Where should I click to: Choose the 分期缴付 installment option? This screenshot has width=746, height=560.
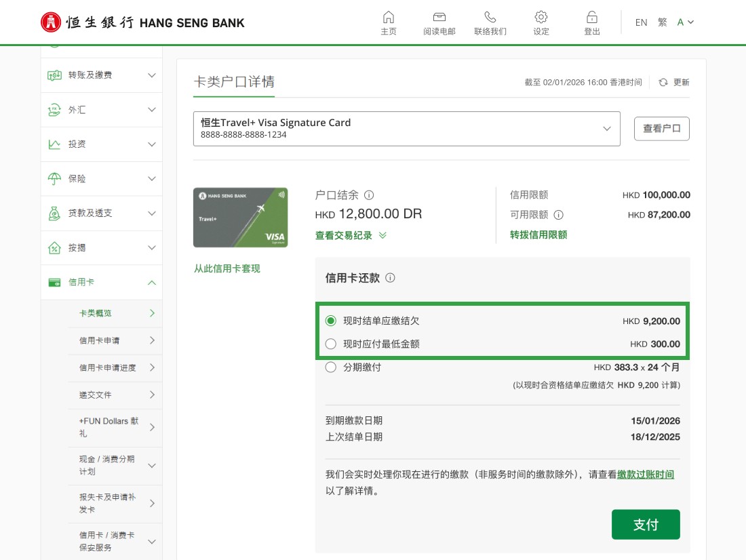[x=331, y=367]
